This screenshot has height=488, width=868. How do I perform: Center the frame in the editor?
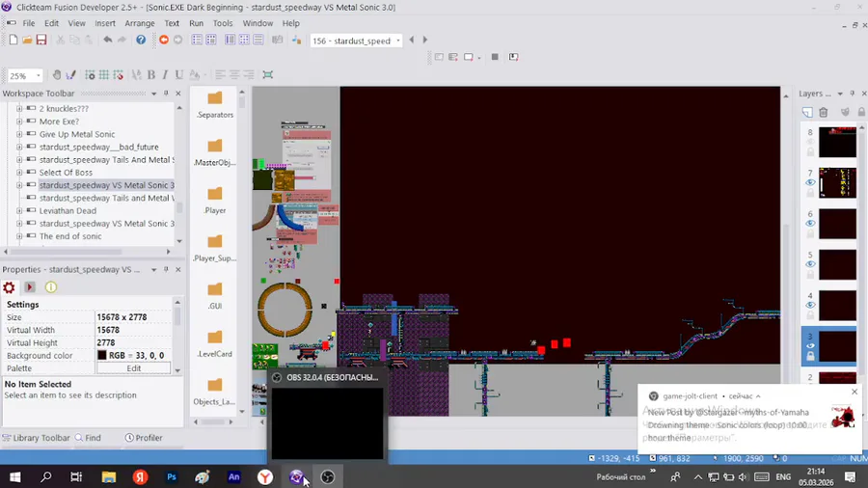click(268, 74)
